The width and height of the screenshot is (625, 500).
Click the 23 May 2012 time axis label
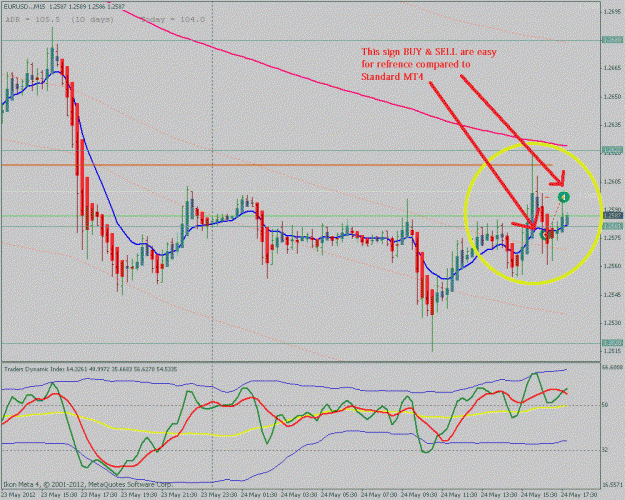[18, 495]
